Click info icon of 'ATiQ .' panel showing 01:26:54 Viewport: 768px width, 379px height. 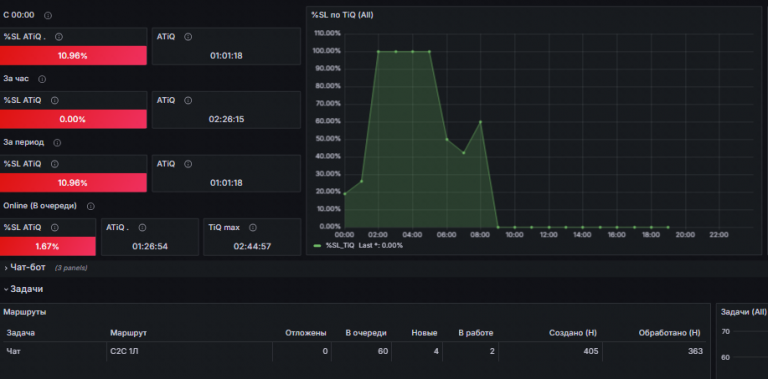coord(142,228)
